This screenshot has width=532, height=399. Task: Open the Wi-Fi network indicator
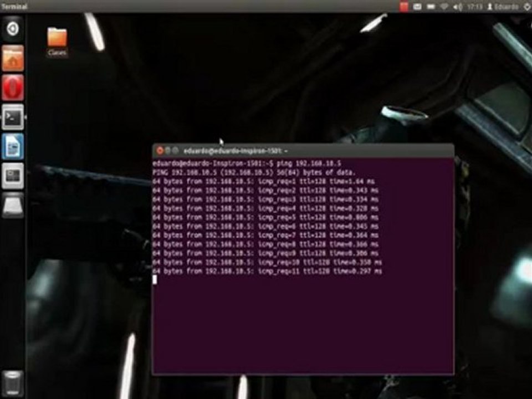[444, 7]
